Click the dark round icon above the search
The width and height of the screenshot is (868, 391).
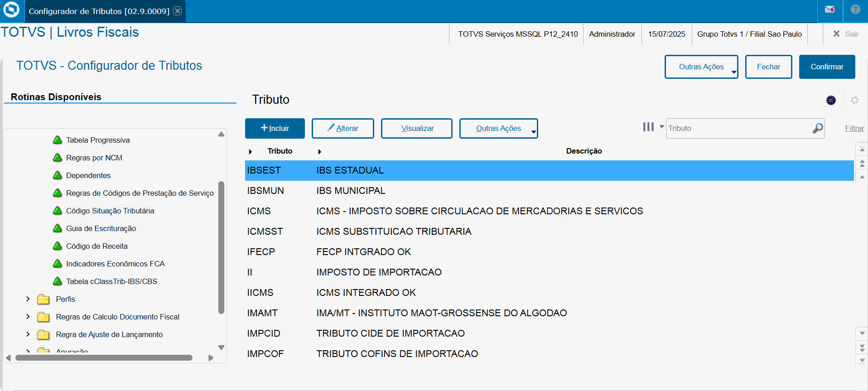tap(831, 100)
